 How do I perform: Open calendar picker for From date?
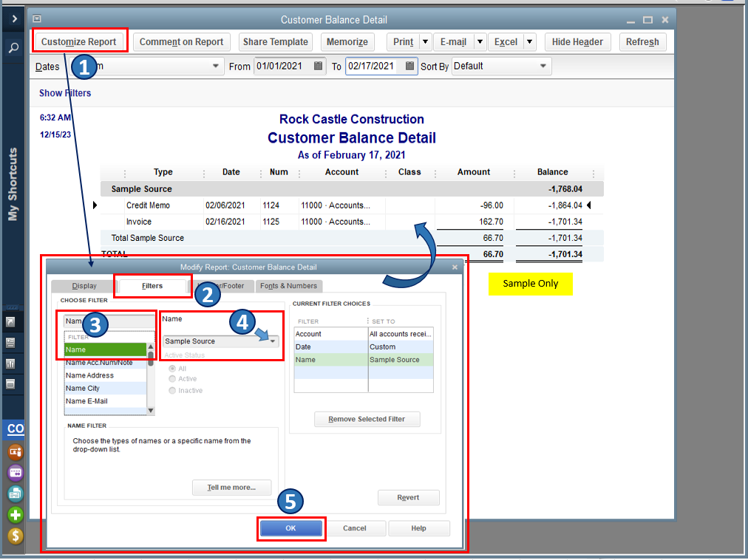point(319,66)
